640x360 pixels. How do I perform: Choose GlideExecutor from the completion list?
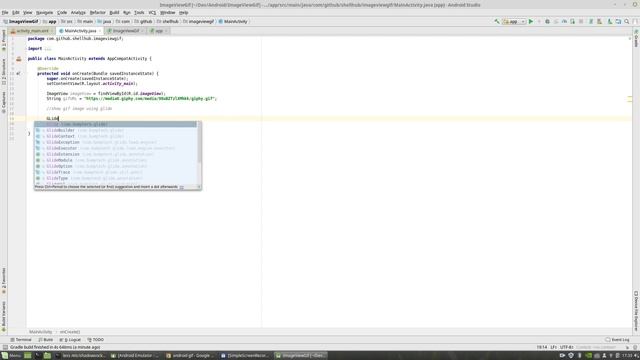115,148
